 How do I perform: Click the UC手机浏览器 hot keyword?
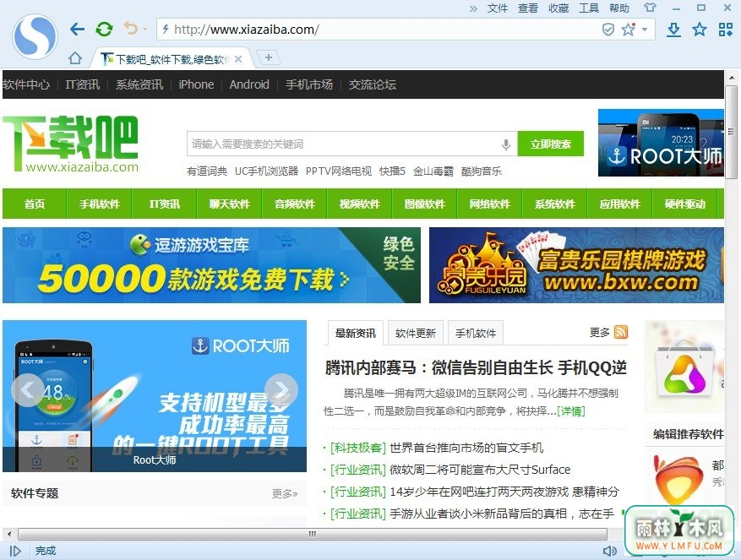(266, 171)
